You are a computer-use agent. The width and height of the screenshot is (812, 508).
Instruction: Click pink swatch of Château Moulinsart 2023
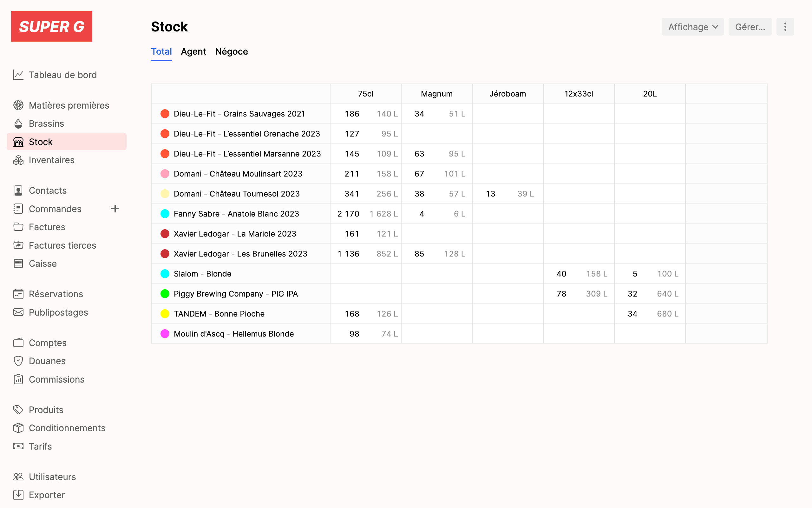tap(165, 174)
